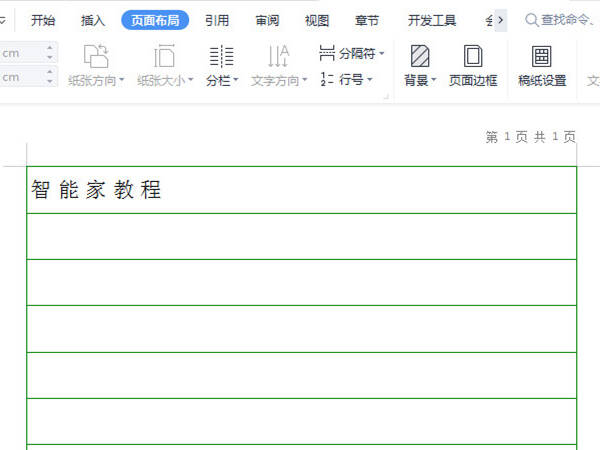Click the columns icon
Image resolution: width=600 pixels, height=450 pixels.
coord(222,56)
